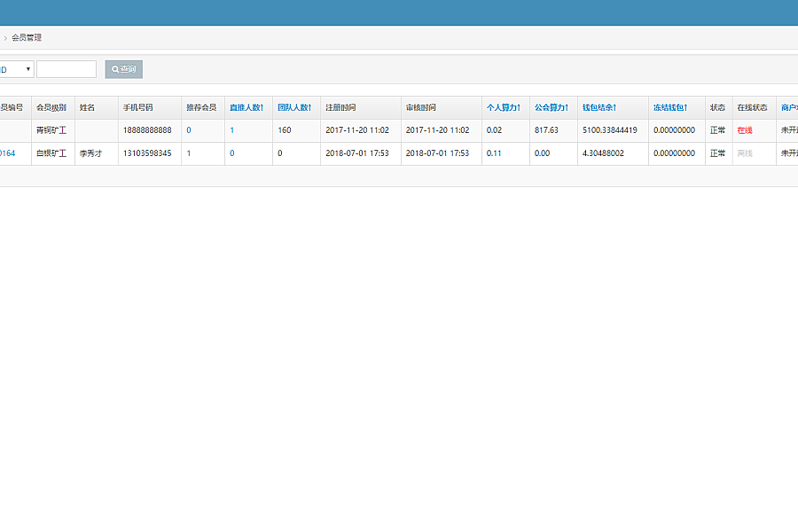Viewport: 798px width, 532px height.
Task: Click the search text input field
Action: pyautogui.click(x=66, y=69)
